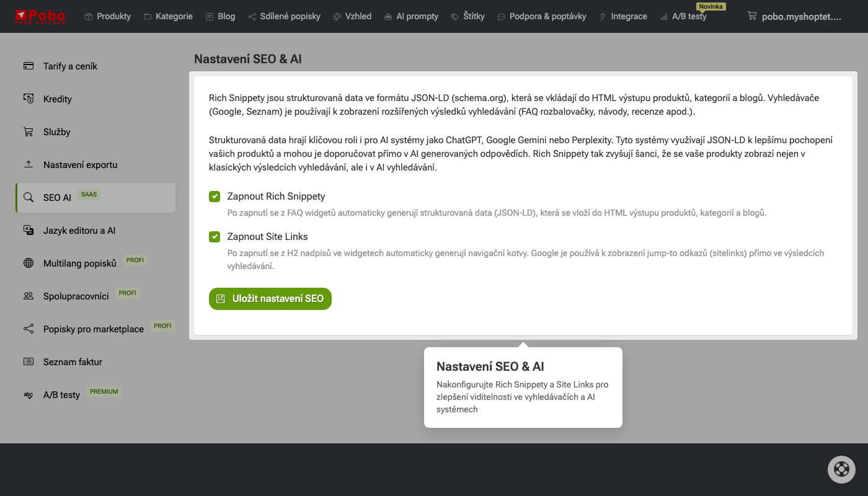Click the Kredity icon in sidebar
Image resolution: width=868 pixels, height=496 pixels.
(29, 99)
